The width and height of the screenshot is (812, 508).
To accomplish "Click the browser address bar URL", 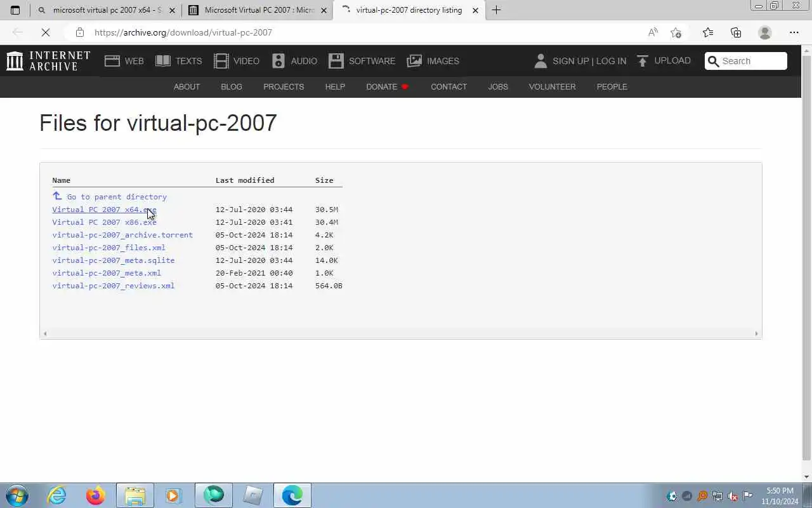I will [x=183, y=32].
